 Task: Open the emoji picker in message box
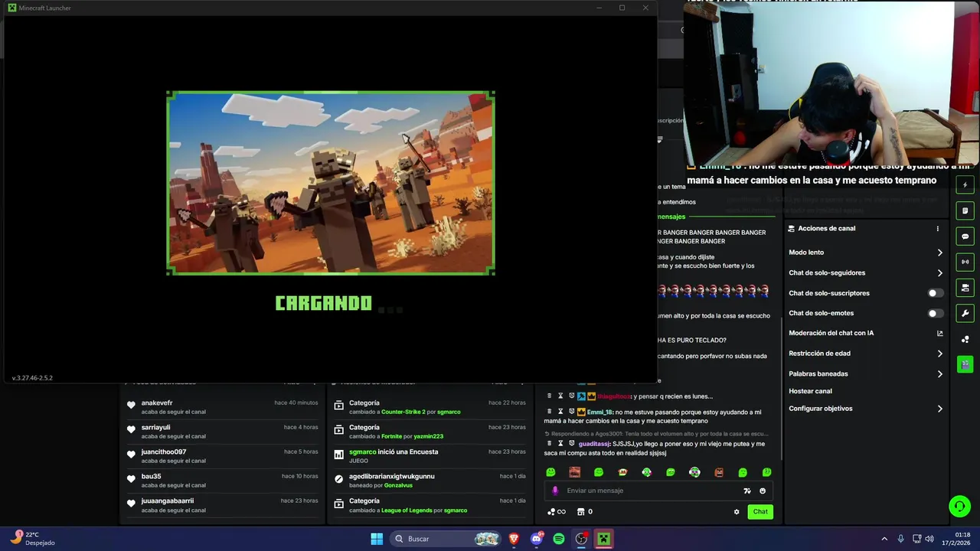coord(763,491)
